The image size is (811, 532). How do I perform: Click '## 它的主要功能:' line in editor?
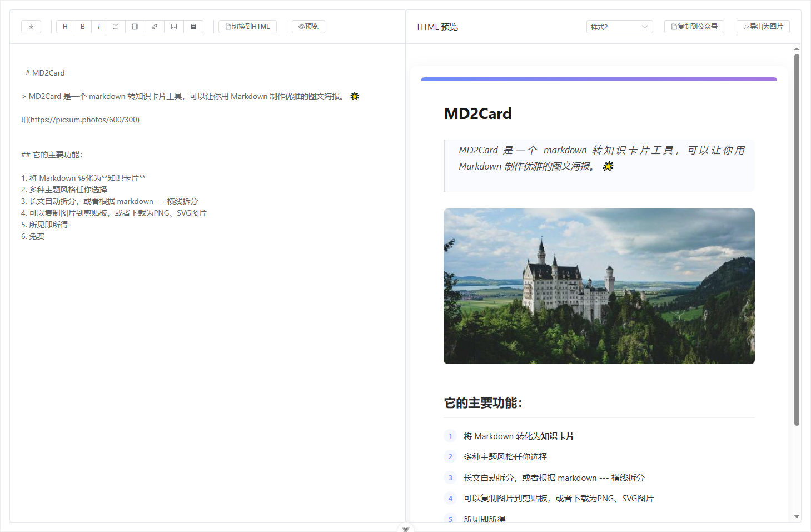pos(52,155)
